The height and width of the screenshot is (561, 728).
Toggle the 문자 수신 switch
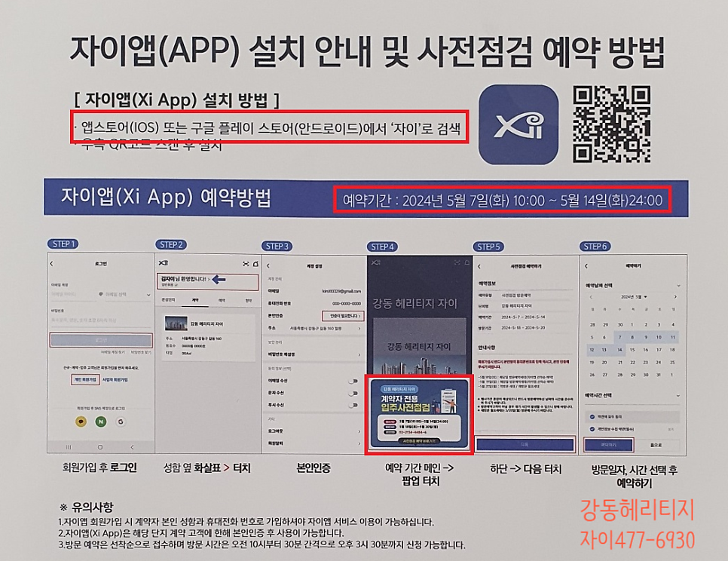[x=353, y=394]
